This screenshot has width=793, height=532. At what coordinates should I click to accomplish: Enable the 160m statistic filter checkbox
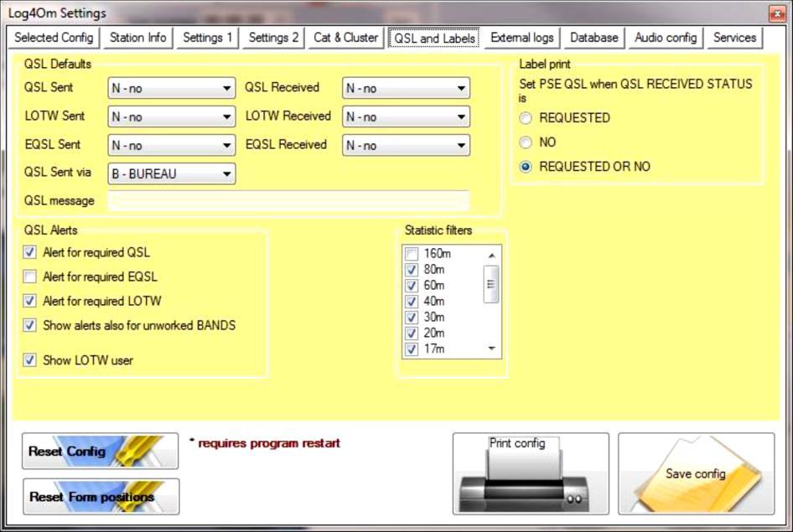click(x=412, y=254)
